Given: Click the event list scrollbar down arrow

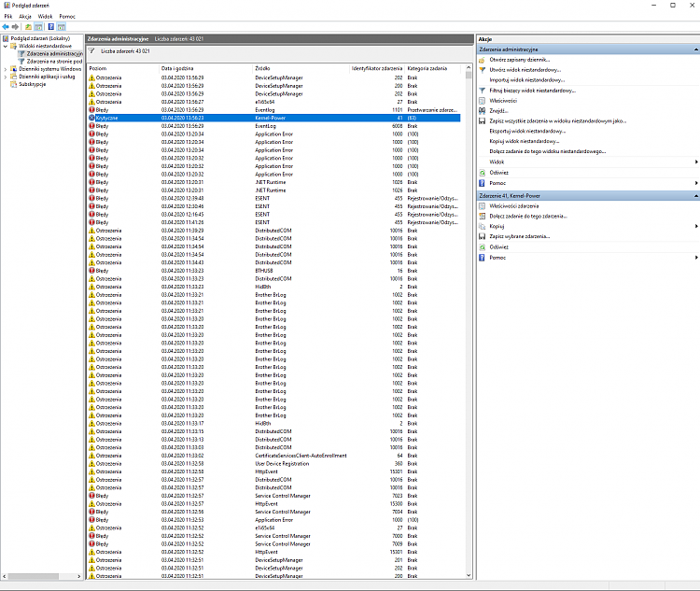Looking at the screenshot, I should [x=469, y=575].
